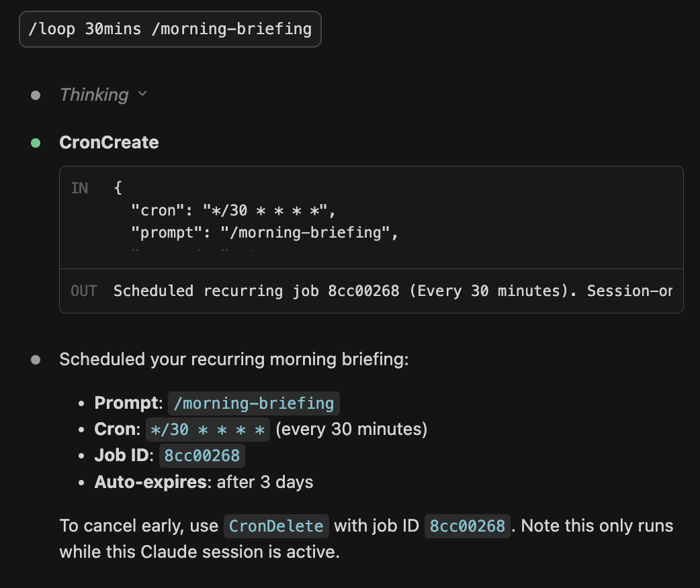The width and height of the screenshot is (700, 588).
Task: Click the Scheduled your recurring morning briefing text
Action: pos(234,359)
